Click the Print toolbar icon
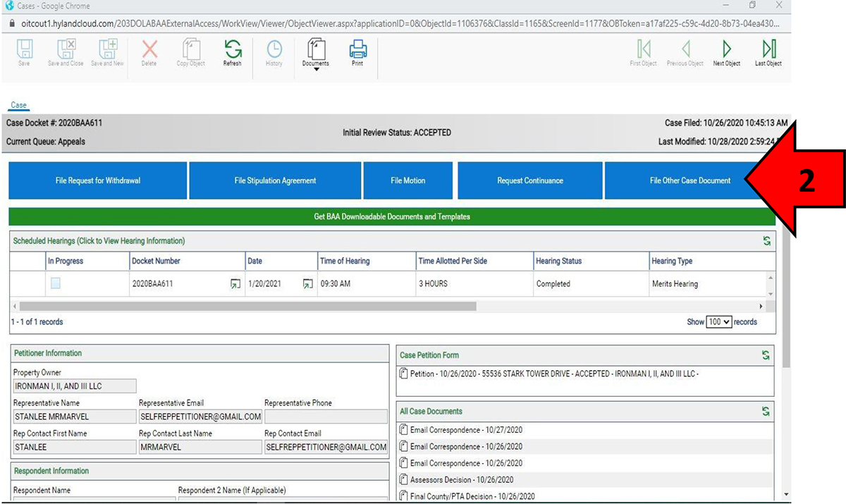 tap(357, 51)
